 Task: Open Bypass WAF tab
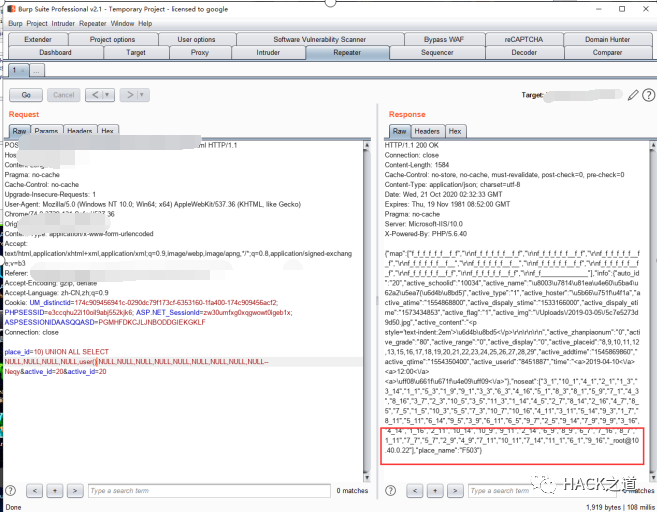[444, 39]
